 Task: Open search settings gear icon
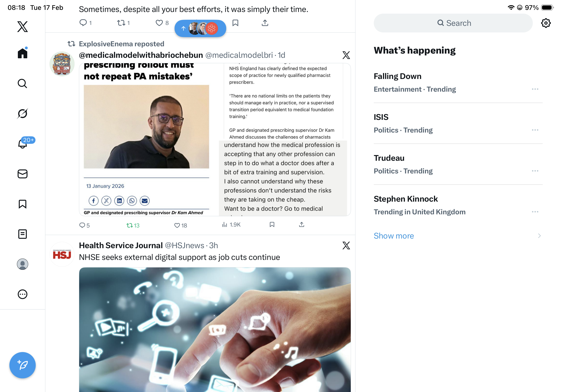point(545,23)
